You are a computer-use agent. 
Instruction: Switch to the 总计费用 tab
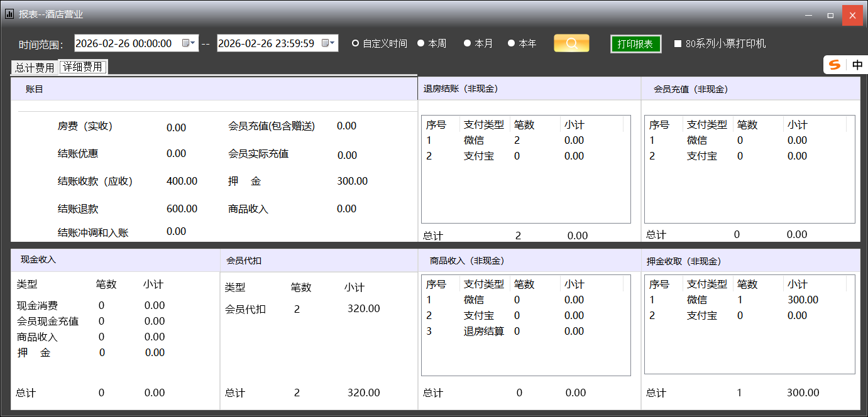35,68
